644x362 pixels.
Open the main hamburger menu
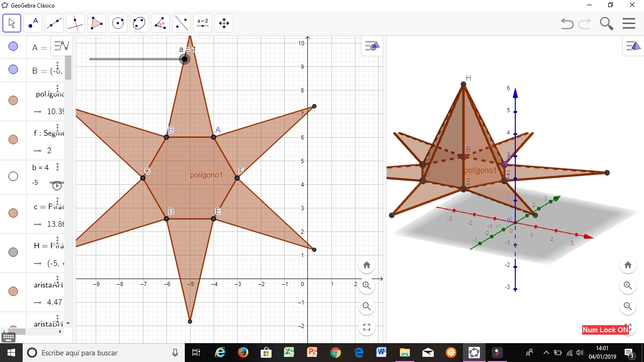pyautogui.click(x=629, y=23)
